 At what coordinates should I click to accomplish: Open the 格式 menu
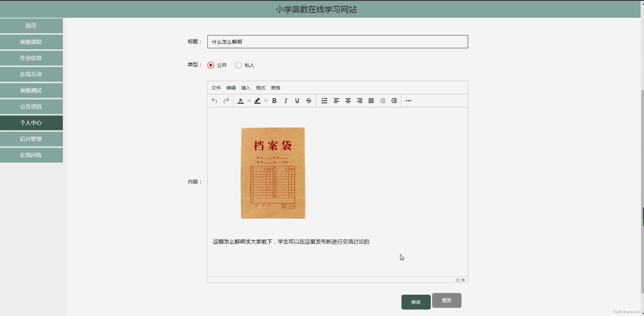[260, 88]
